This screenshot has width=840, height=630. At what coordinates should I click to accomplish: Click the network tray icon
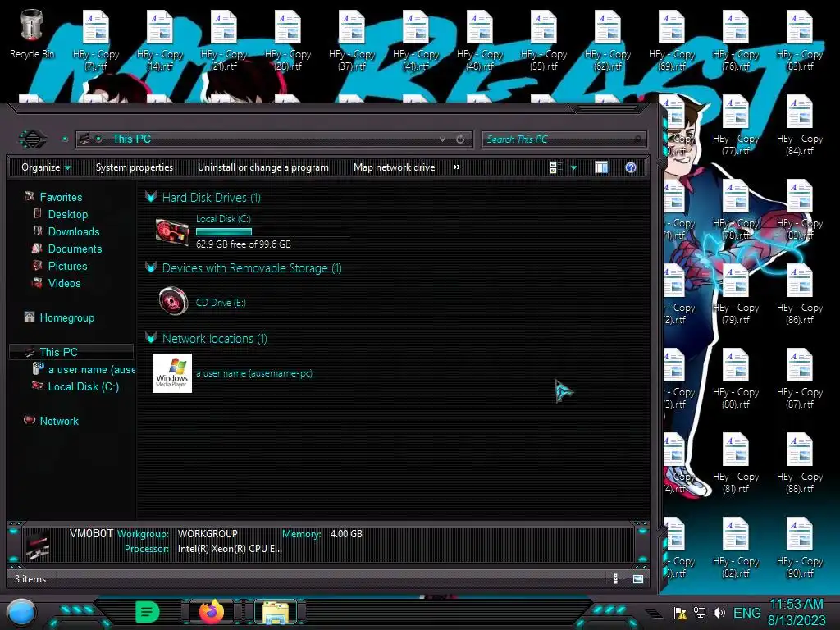tap(700, 613)
